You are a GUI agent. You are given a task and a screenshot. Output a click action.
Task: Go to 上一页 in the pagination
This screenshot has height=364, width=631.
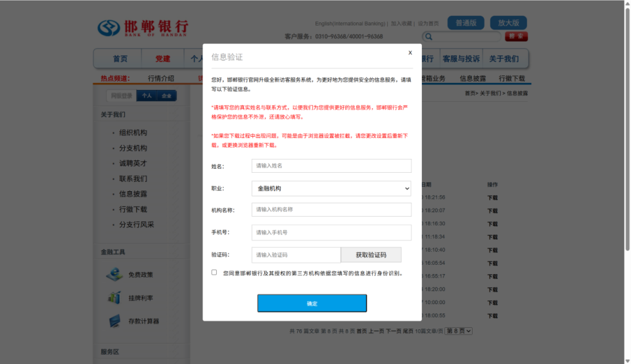coord(376,331)
